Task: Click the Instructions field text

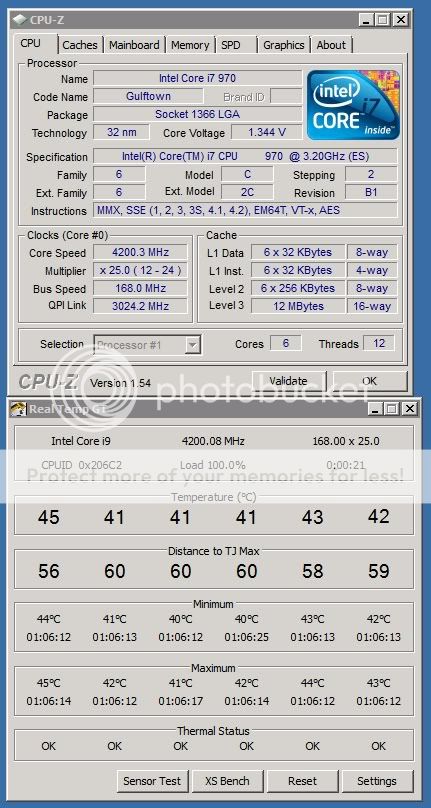Action: [x=245, y=210]
